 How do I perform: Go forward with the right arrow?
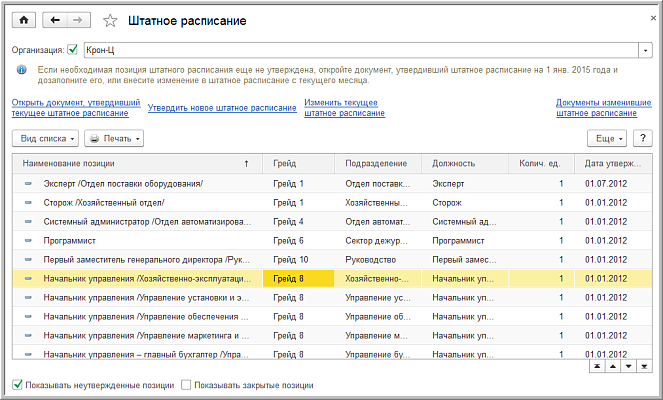click(x=79, y=20)
